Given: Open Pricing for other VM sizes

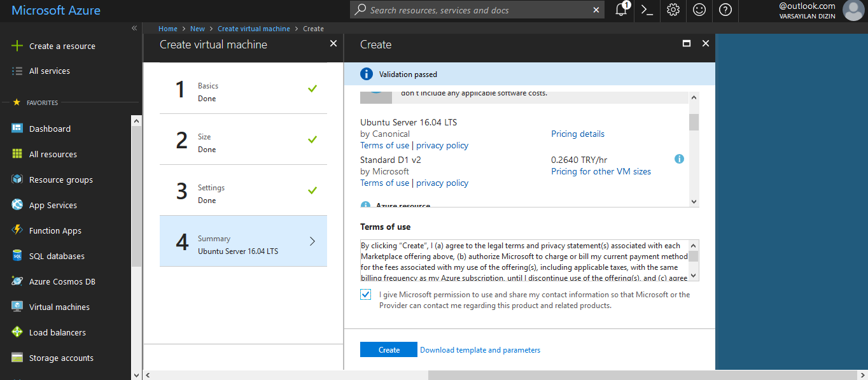Looking at the screenshot, I should pyautogui.click(x=601, y=171).
